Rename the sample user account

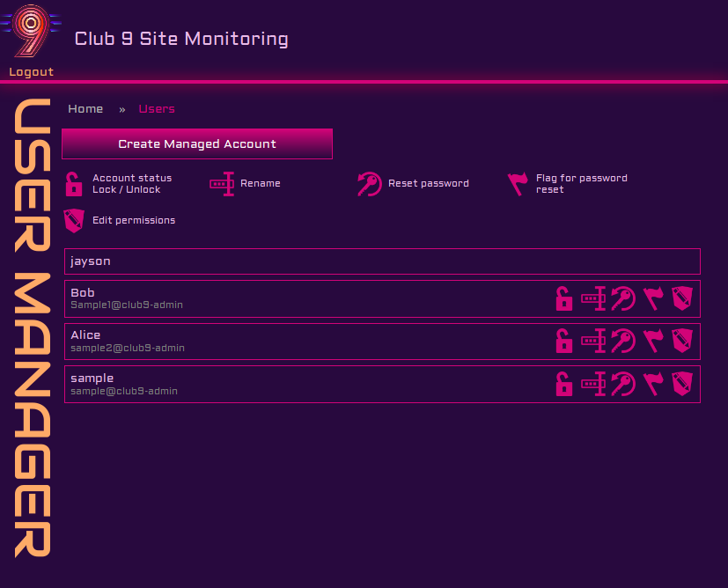point(594,385)
